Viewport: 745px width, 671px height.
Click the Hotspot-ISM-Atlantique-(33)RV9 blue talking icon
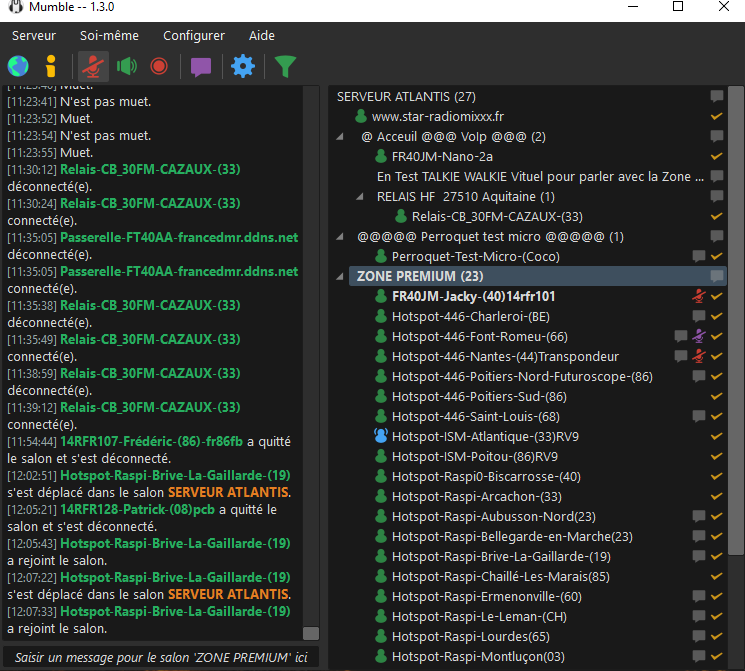pyautogui.click(x=381, y=436)
